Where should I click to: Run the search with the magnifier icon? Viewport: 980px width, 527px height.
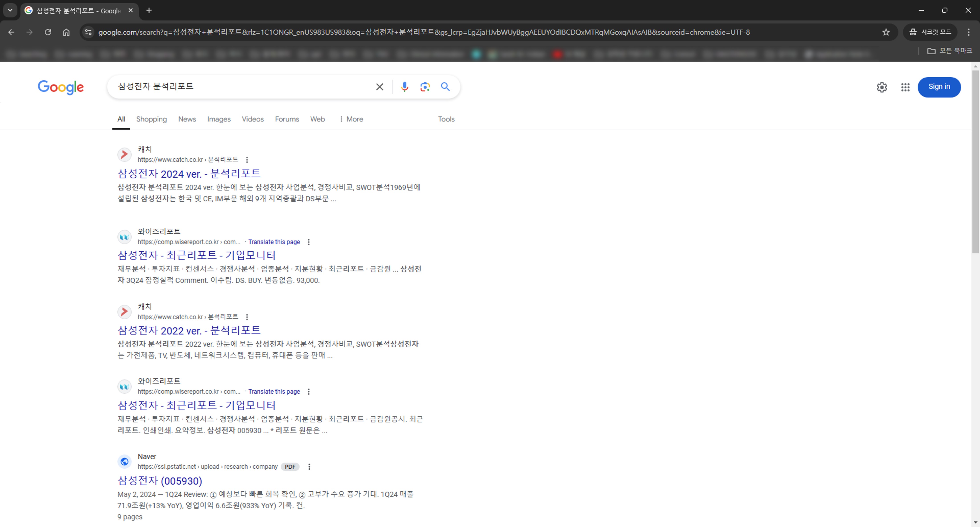[445, 87]
